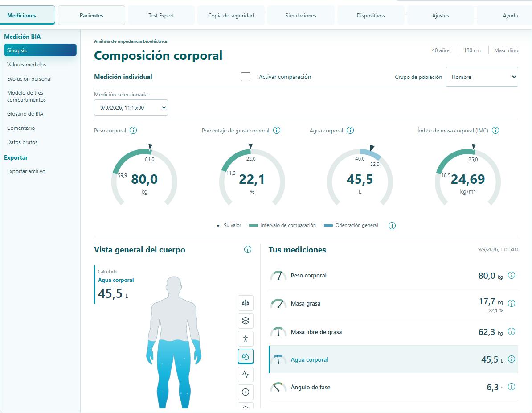
Task: Switch to the Dispositivos tab
Action: [x=371, y=15]
